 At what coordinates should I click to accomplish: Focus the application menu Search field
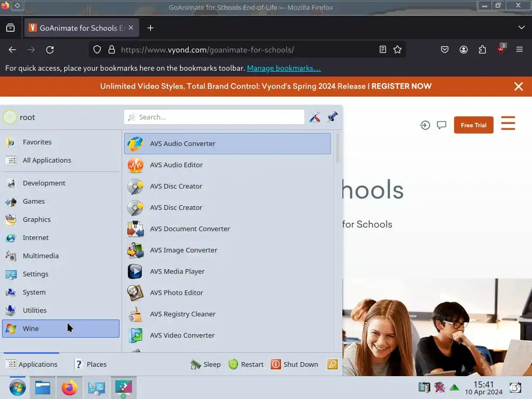coord(214,117)
